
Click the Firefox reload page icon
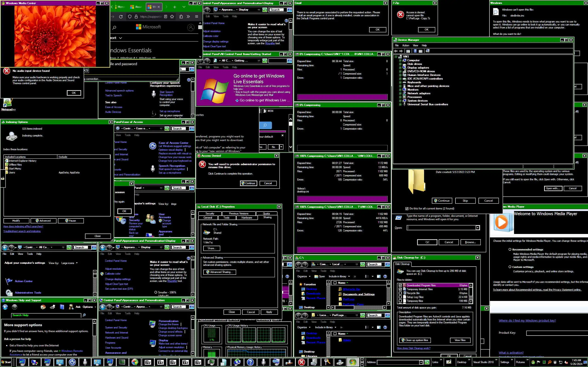[121, 17]
